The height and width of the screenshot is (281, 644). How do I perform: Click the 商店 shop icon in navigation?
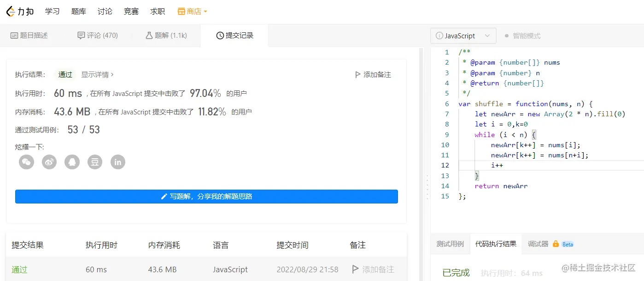[x=181, y=12]
